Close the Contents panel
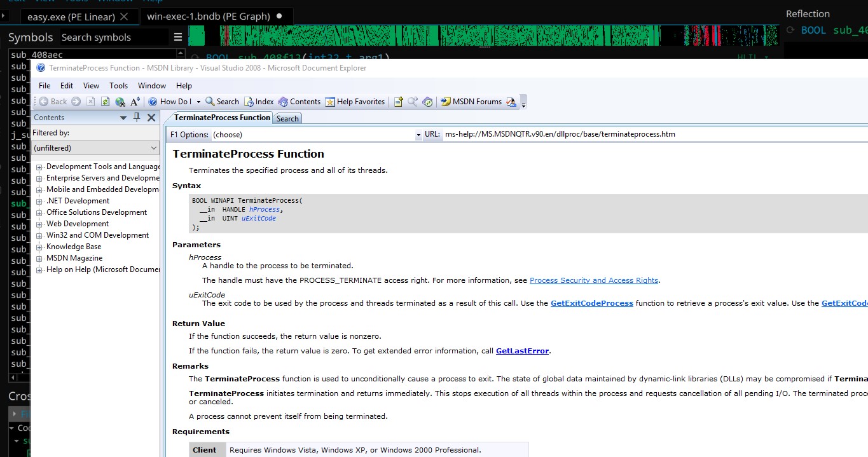The width and height of the screenshot is (868, 457). [x=151, y=118]
